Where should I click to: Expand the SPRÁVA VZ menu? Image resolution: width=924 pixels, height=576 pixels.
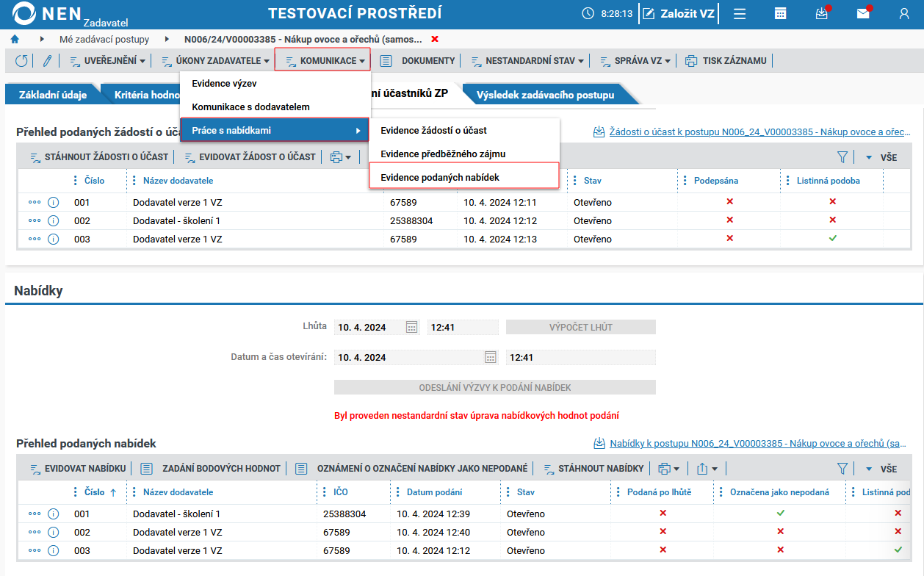coord(635,61)
